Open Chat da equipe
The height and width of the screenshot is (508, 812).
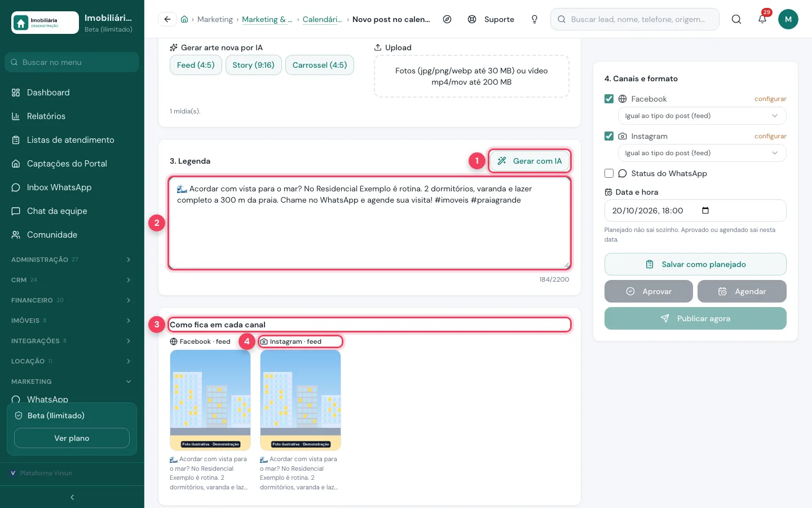click(72, 211)
